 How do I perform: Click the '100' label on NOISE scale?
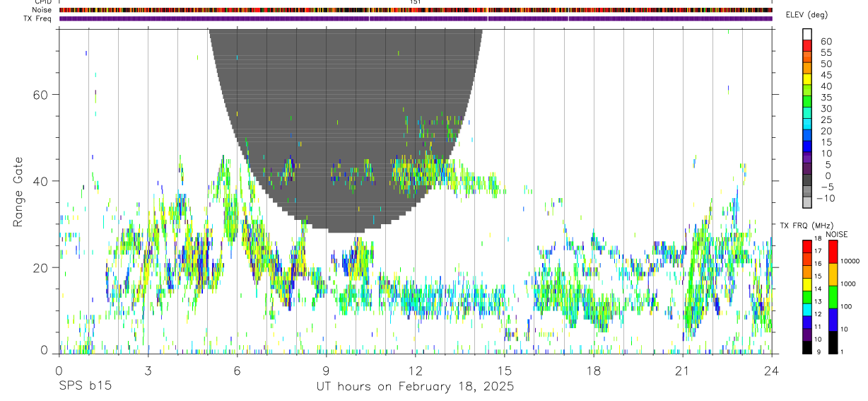pyautogui.click(x=845, y=307)
